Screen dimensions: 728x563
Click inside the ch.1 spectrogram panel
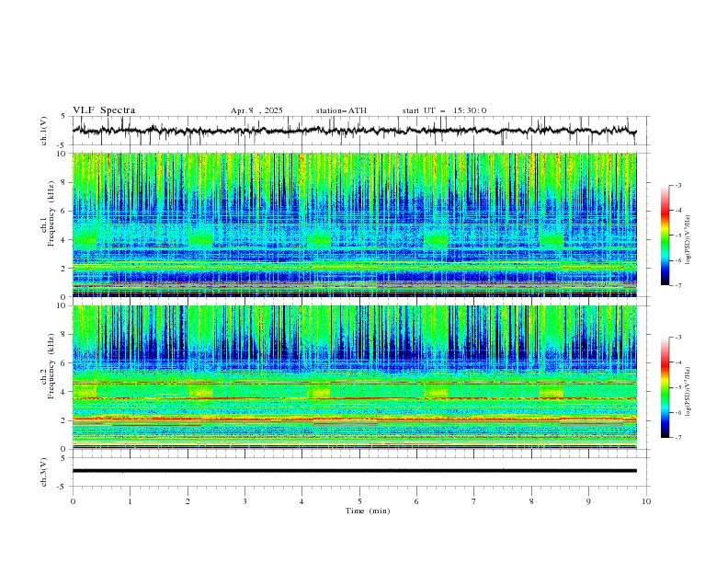click(x=354, y=224)
